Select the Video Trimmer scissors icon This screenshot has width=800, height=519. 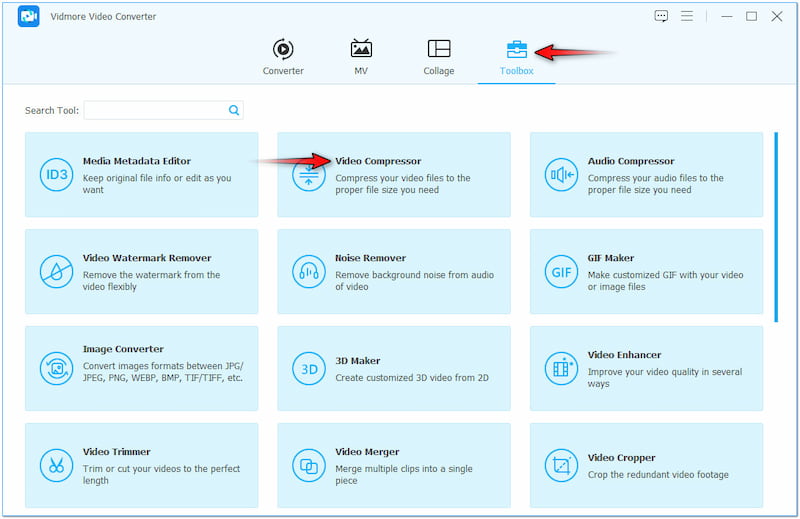click(56, 465)
